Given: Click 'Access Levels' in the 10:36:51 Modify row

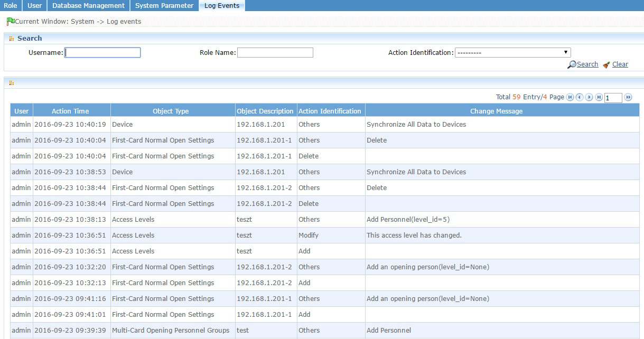Looking at the screenshot, I should (133, 236).
